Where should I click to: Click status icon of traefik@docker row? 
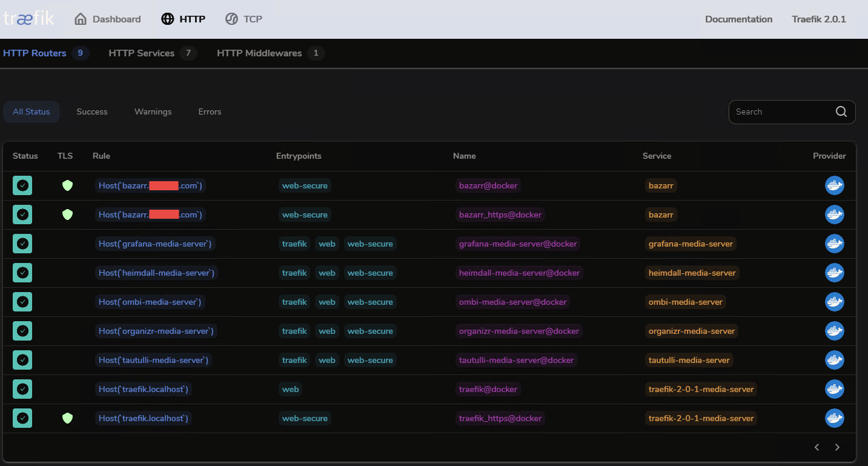pos(22,389)
